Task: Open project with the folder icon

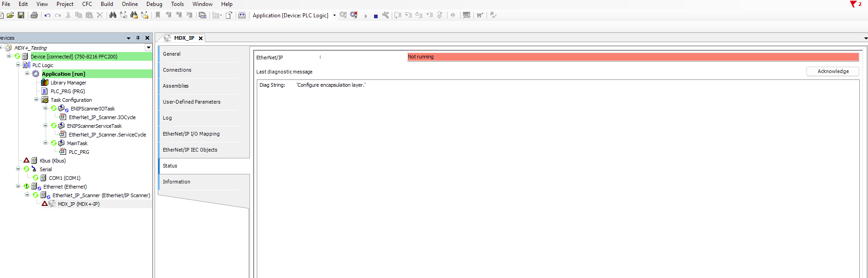Action: point(10,15)
